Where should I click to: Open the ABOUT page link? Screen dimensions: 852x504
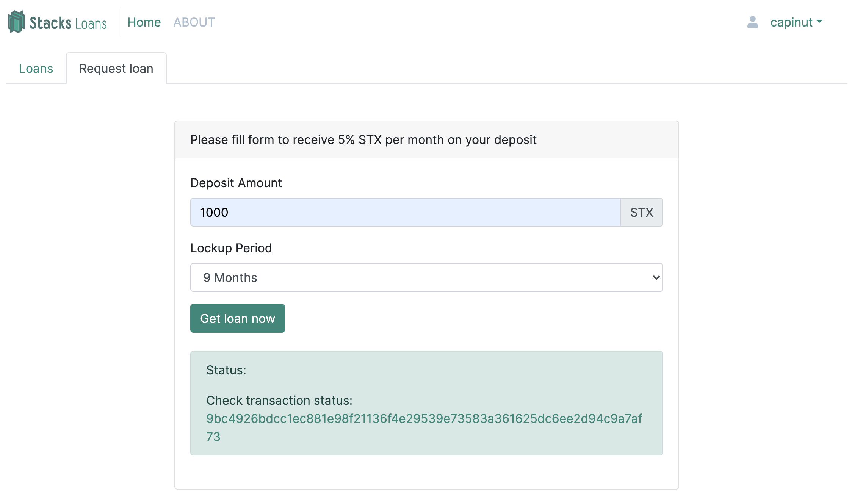[x=194, y=22]
